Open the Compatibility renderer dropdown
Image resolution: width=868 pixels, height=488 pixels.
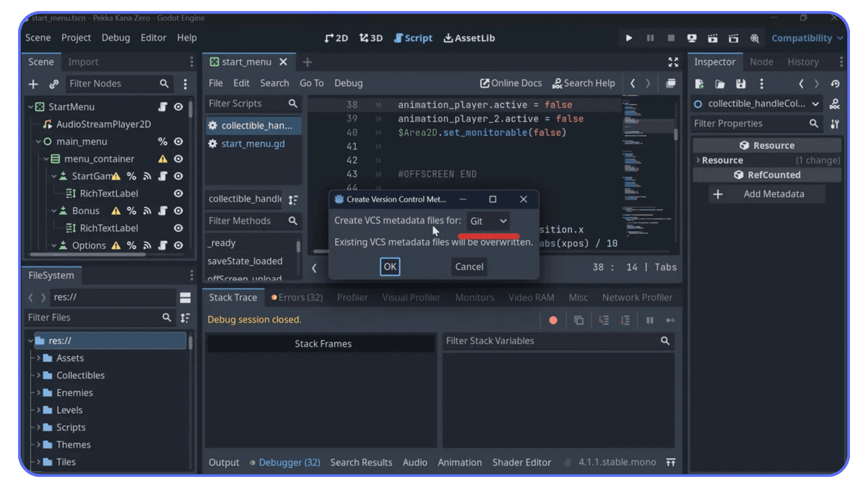pyautogui.click(x=807, y=38)
